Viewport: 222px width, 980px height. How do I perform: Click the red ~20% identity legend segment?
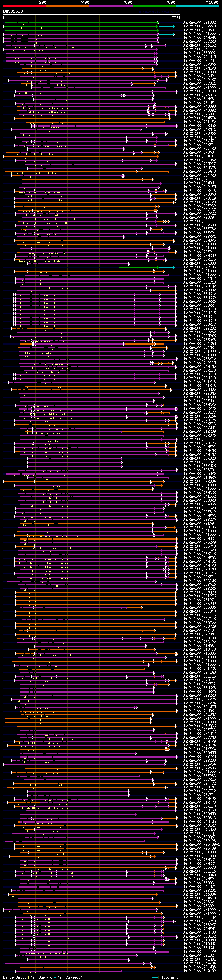point(25,6)
